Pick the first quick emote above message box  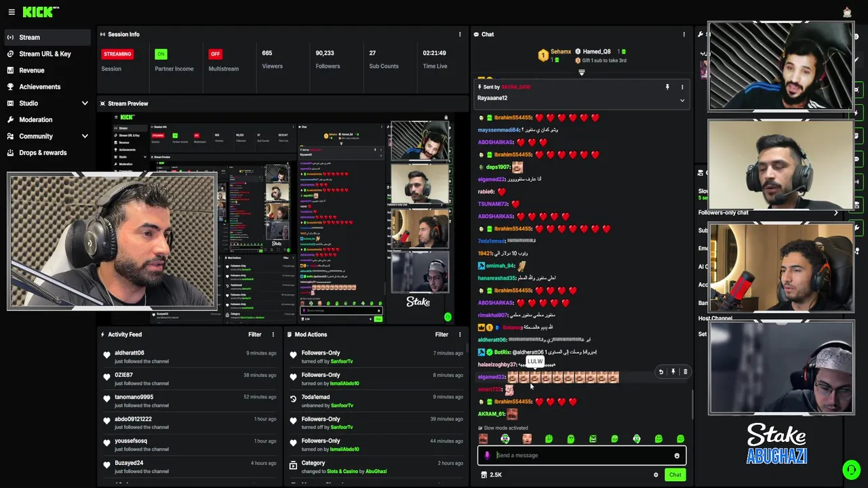click(x=483, y=439)
